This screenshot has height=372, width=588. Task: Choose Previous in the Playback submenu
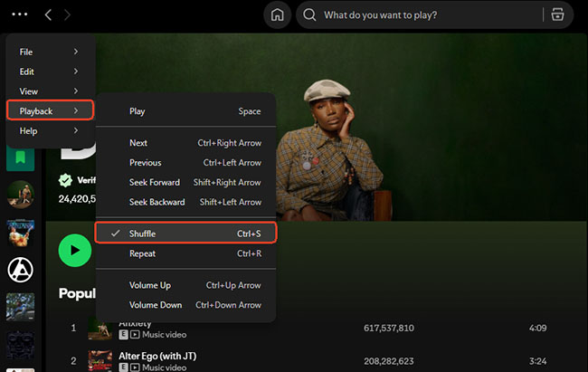point(186,163)
